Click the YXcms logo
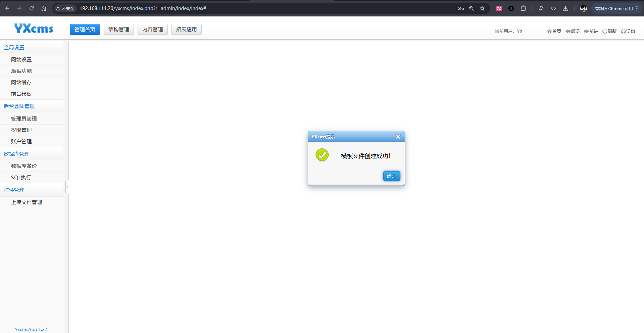The image size is (644, 333). coord(34,29)
